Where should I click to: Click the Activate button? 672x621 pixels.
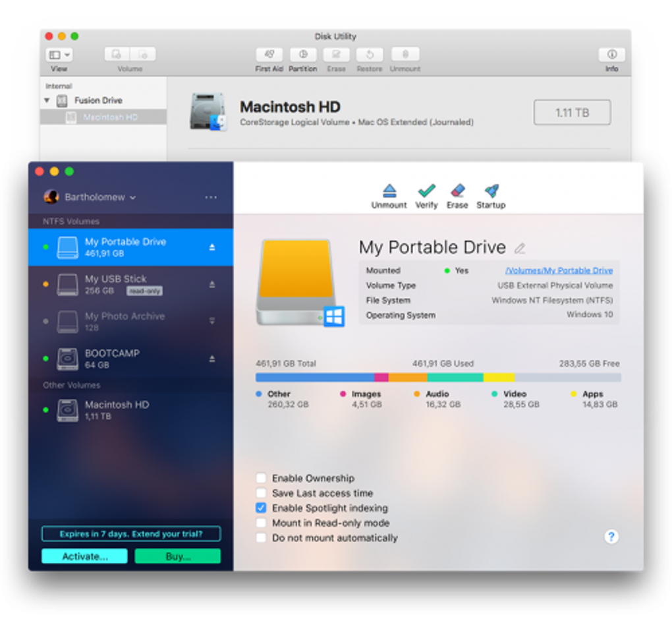(x=84, y=556)
